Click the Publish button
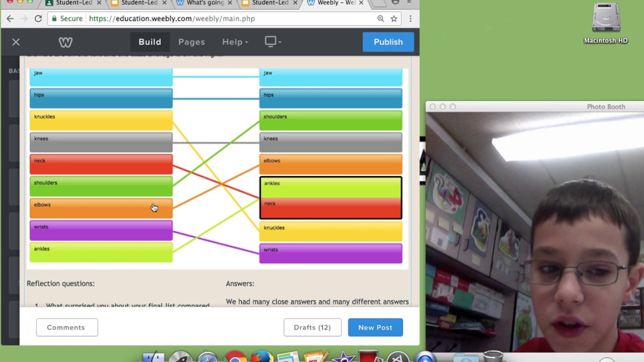This screenshot has width=644, height=362. [x=388, y=42]
